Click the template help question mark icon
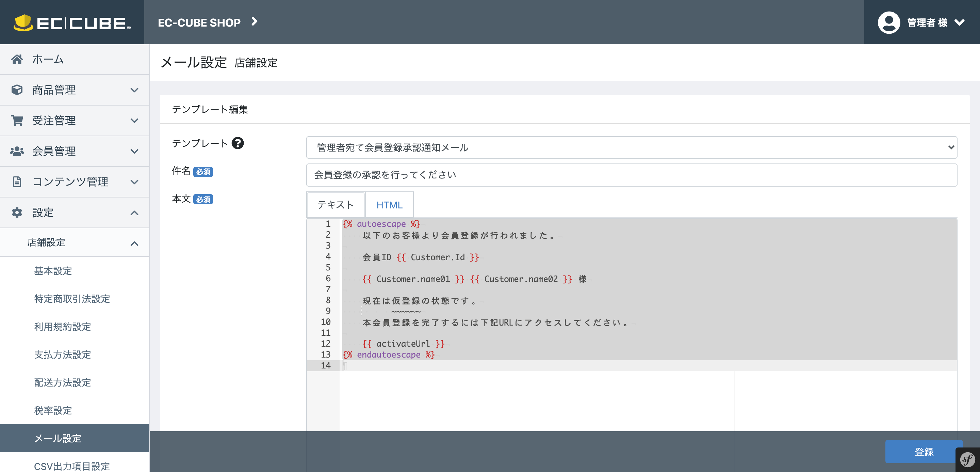This screenshot has width=980, height=472. pyautogui.click(x=238, y=143)
